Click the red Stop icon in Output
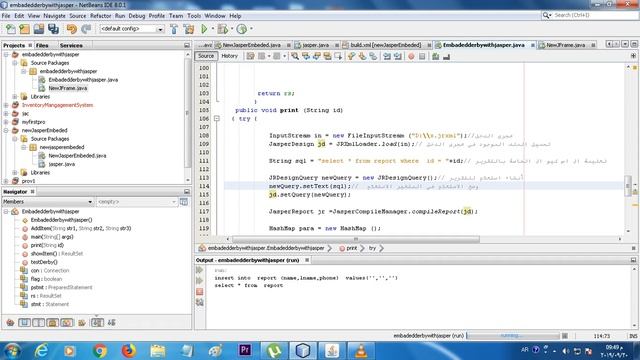Screen dimensions: 640x360 coord(200,291)
